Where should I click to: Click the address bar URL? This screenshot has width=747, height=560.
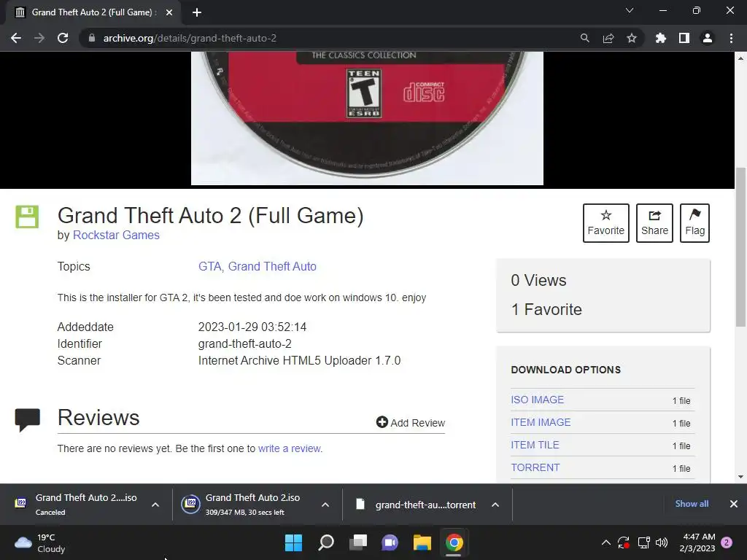pyautogui.click(x=190, y=38)
